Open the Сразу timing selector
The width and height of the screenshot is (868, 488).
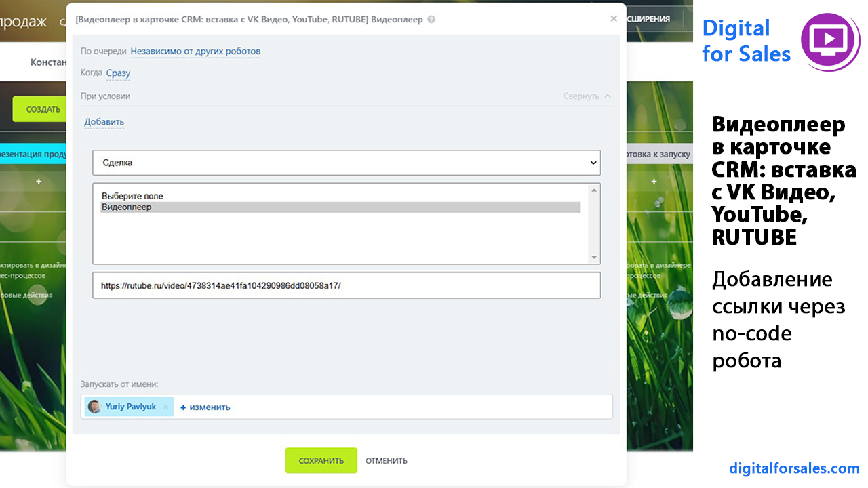tap(118, 73)
